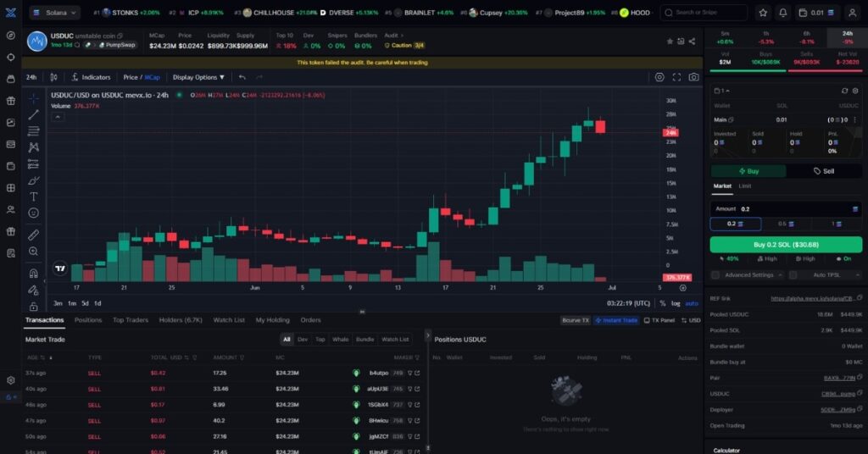This screenshot has height=454, width=868.
Task: Toggle the percent scale mode
Action: pyautogui.click(x=663, y=303)
